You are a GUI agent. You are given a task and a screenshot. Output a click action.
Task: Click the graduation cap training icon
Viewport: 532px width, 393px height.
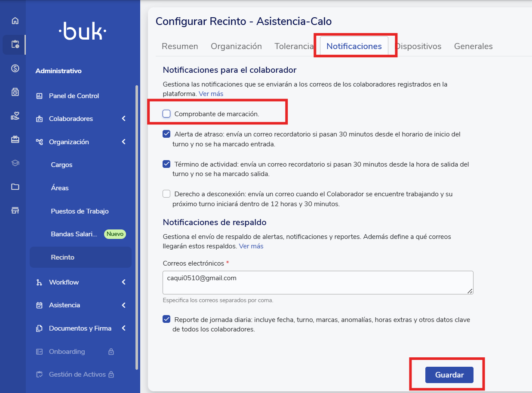coord(15,163)
